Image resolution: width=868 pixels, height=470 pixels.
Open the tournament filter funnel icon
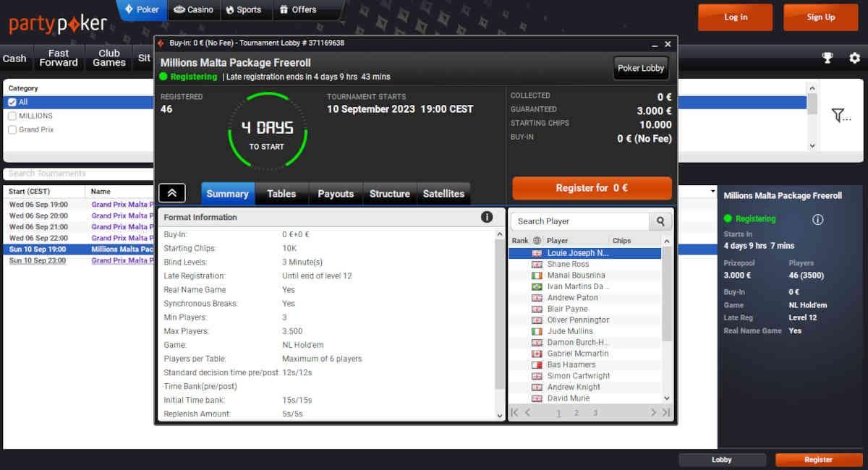(x=841, y=116)
